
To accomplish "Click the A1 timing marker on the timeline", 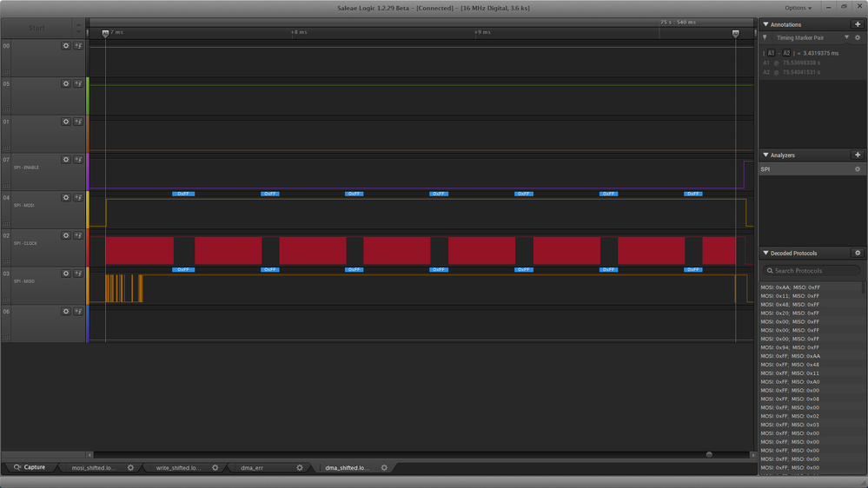I will tap(105, 34).
